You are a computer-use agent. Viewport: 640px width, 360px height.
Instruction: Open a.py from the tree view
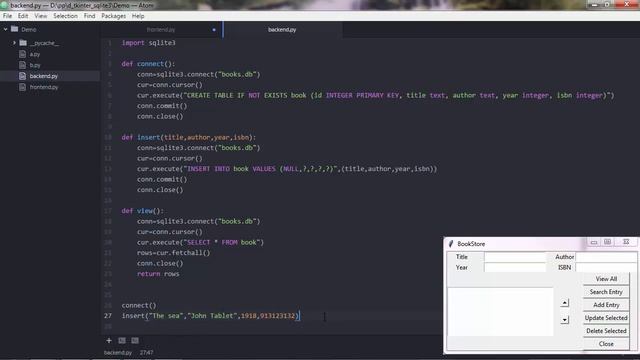pyautogui.click(x=35, y=54)
